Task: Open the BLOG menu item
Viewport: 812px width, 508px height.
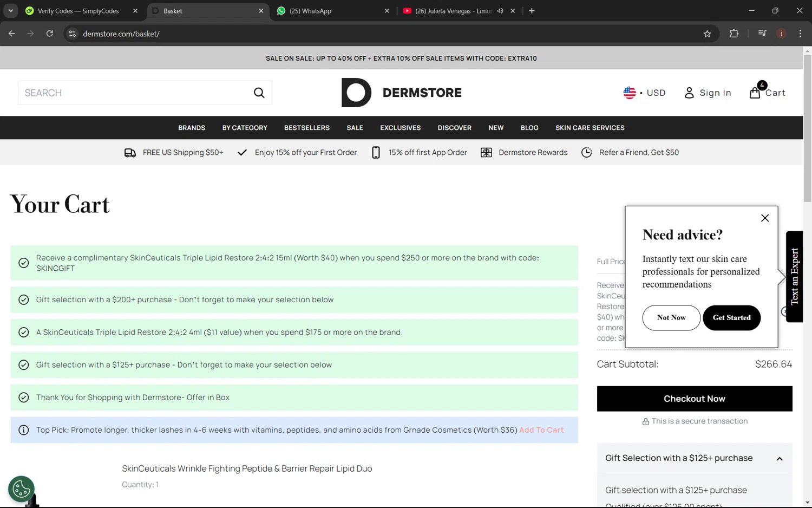Action: [529, 128]
